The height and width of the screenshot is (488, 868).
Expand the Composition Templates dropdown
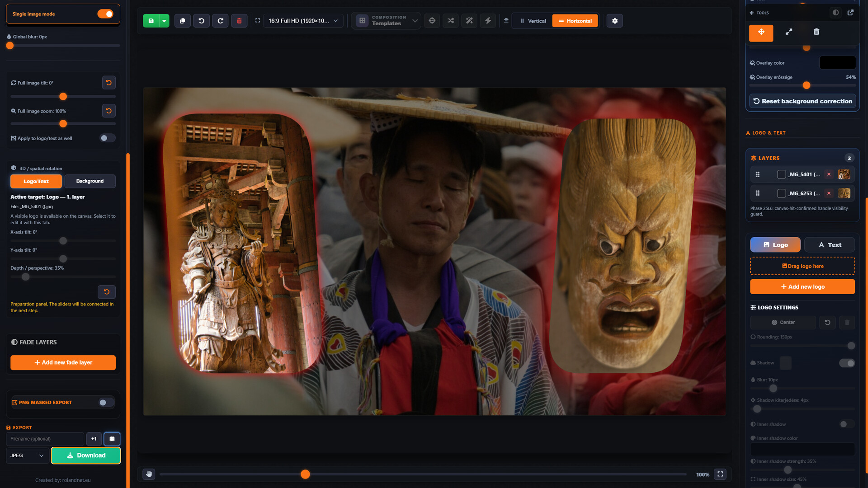click(387, 21)
